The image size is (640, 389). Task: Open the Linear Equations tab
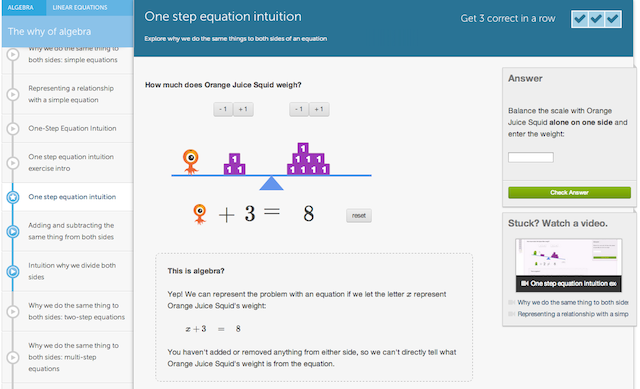(x=80, y=7)
